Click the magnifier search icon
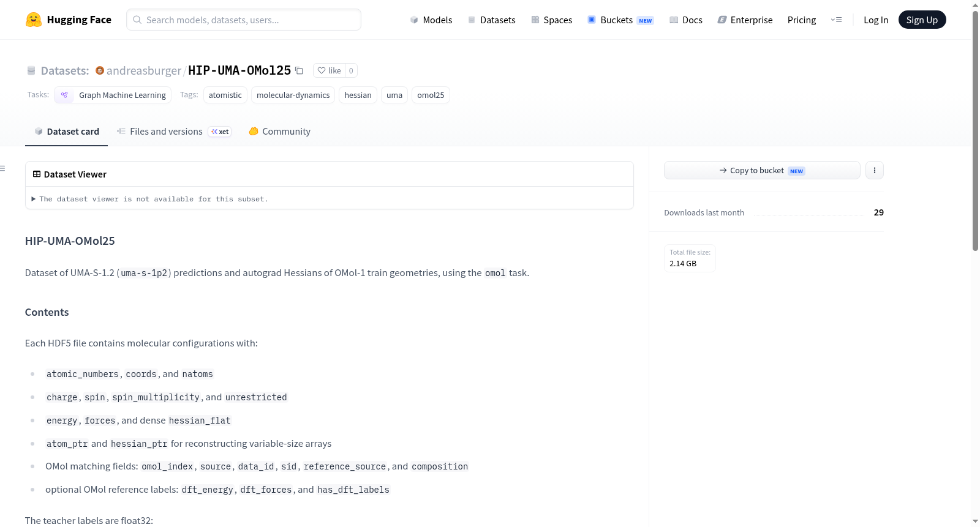Image resolution: width=980 pixels, height=527 pixels. coord(137,20)
